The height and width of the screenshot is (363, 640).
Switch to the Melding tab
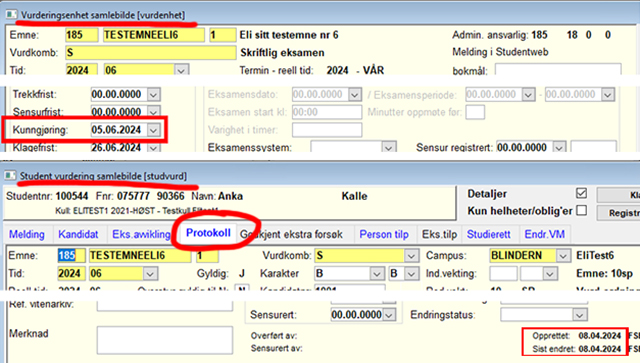(27, 234)
